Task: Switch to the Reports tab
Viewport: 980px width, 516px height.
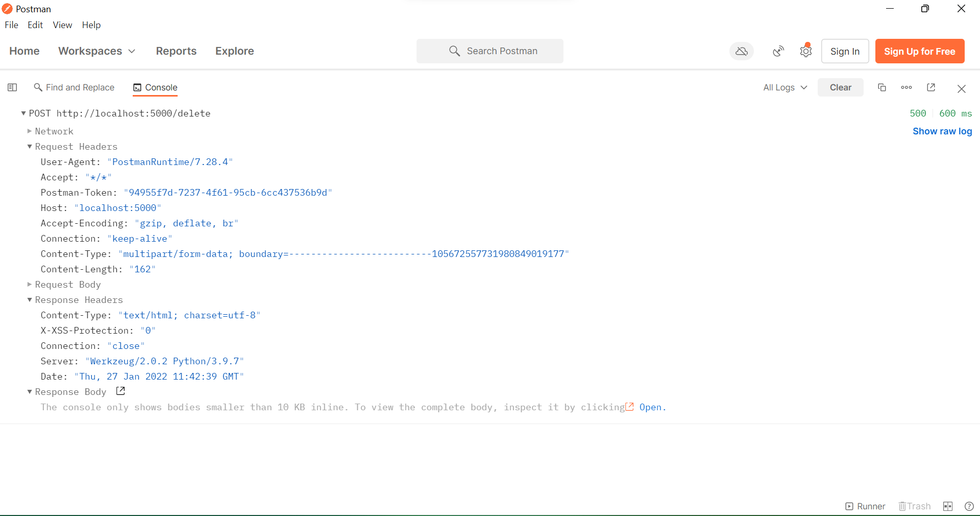Action: point(176,51)
